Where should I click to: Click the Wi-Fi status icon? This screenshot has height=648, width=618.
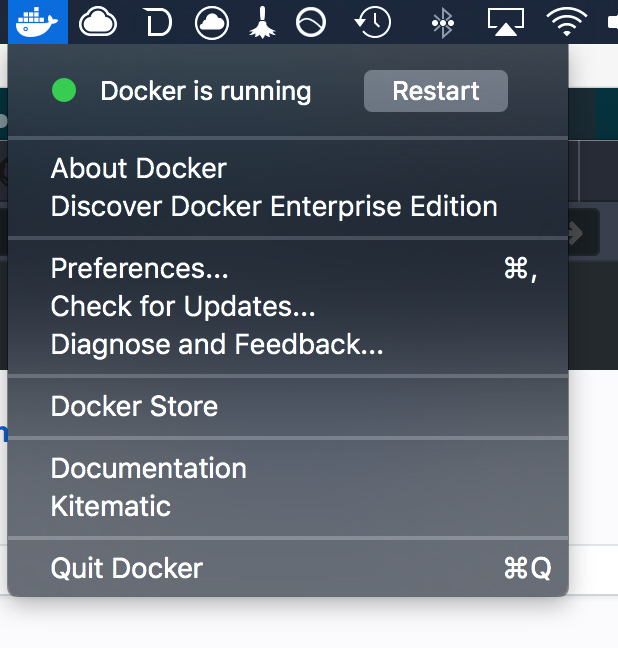pyautogui.click(x=567, y=22)
